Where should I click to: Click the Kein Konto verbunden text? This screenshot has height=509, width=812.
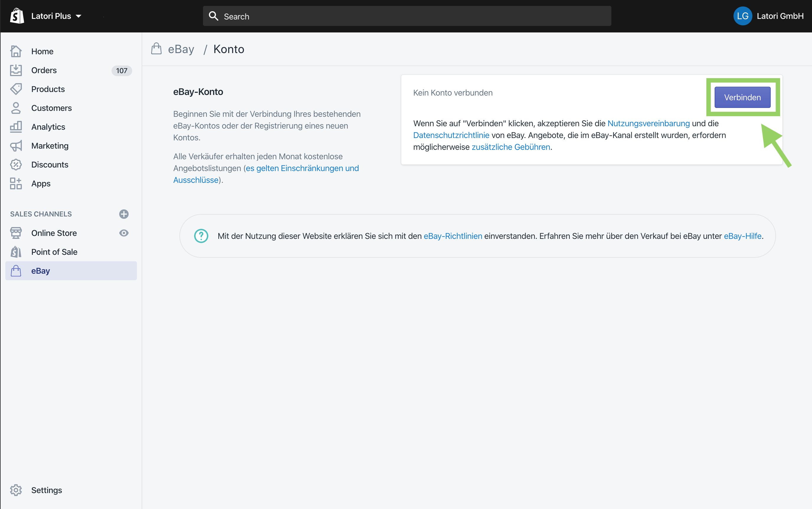(x=453, y=93)
